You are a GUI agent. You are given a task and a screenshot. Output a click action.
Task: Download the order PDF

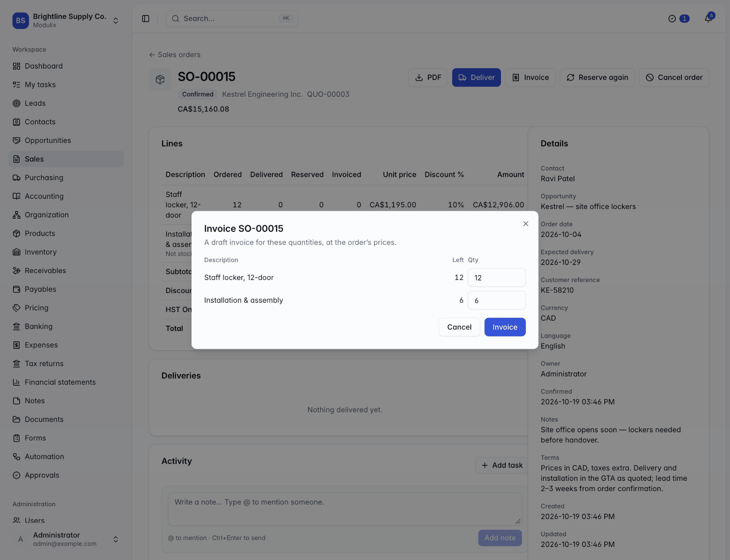coord(428,78)
